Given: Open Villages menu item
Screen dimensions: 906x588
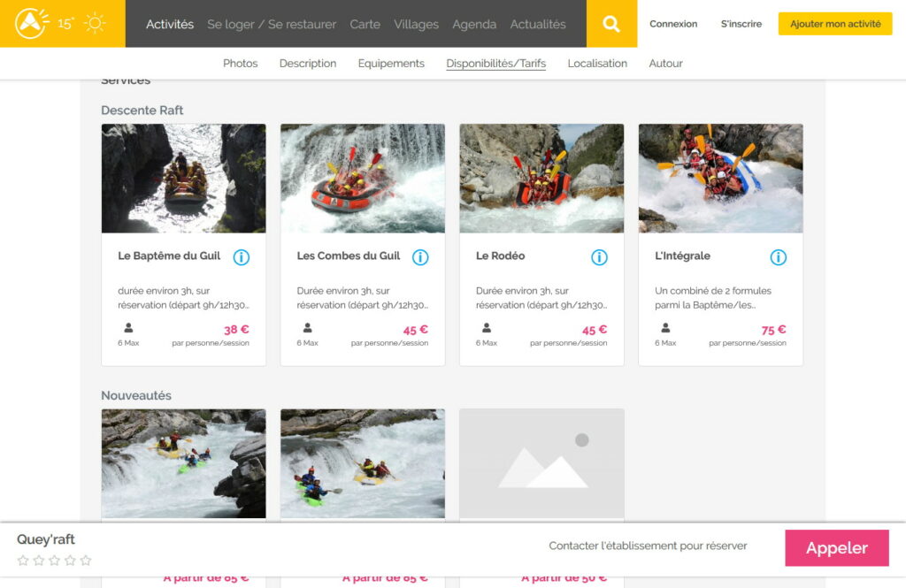Looking at the screenshot, I should click(x=416, y=24).
